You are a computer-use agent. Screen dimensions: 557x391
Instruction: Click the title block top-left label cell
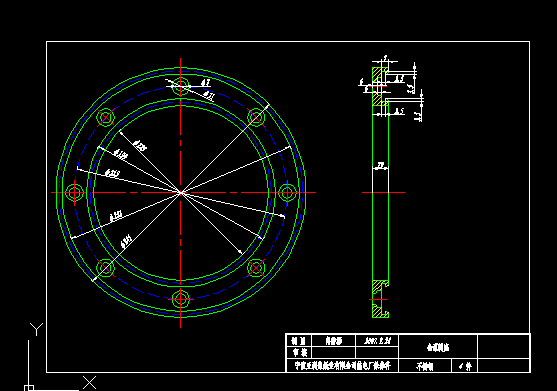(299, 341)
